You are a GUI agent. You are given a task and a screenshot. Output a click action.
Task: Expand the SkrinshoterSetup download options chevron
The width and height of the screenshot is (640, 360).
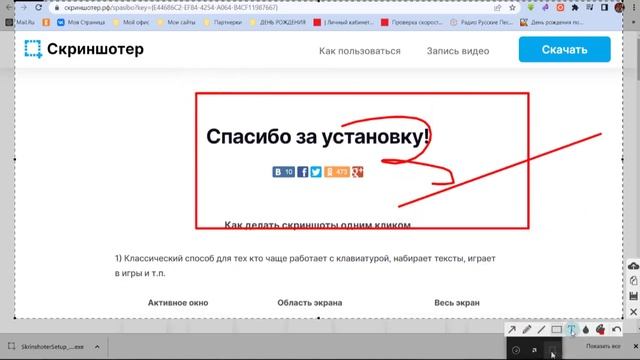(x=97, y=347)
